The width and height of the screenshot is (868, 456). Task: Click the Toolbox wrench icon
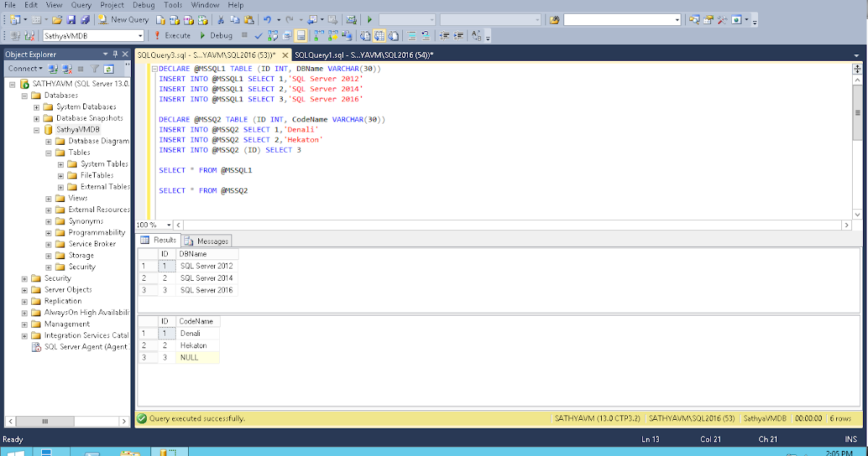point(722,20)
